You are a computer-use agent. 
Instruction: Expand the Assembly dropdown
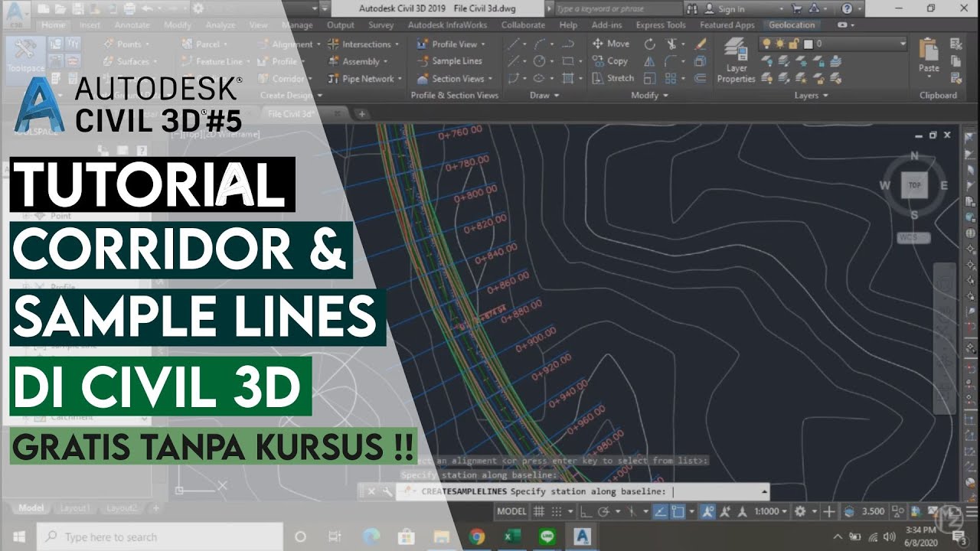pos(385,61)
